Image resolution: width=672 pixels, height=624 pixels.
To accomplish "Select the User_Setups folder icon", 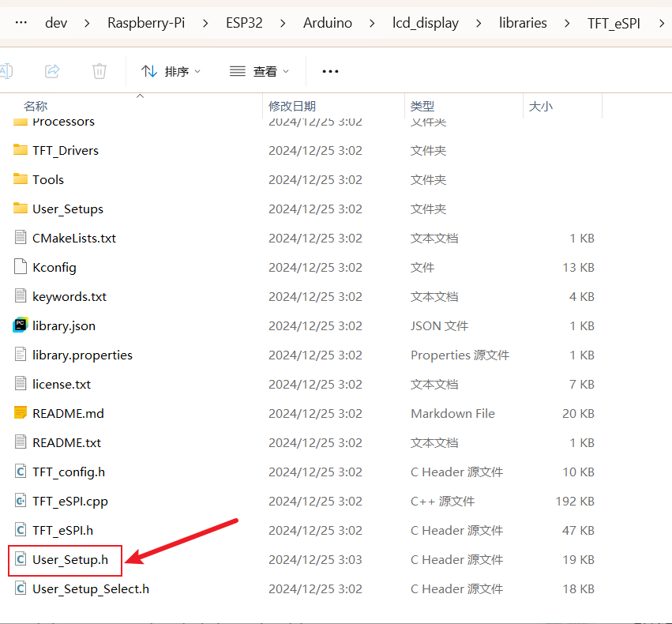I will click(x=21, y=209).
